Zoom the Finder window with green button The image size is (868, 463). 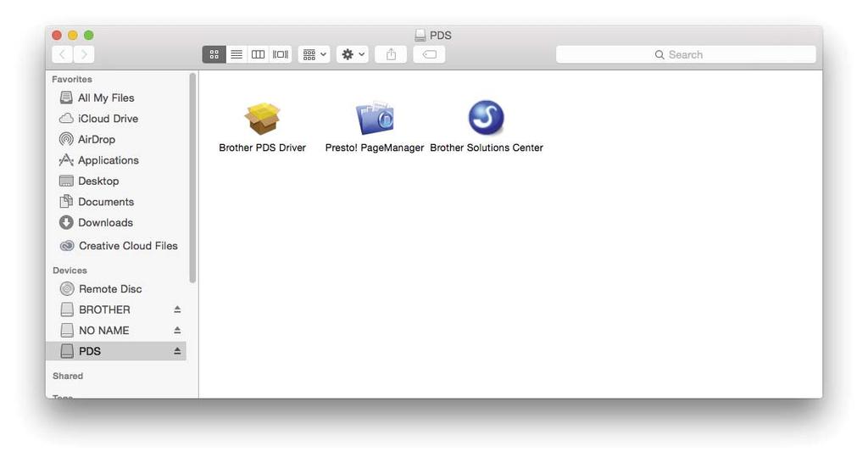point(88,36)
